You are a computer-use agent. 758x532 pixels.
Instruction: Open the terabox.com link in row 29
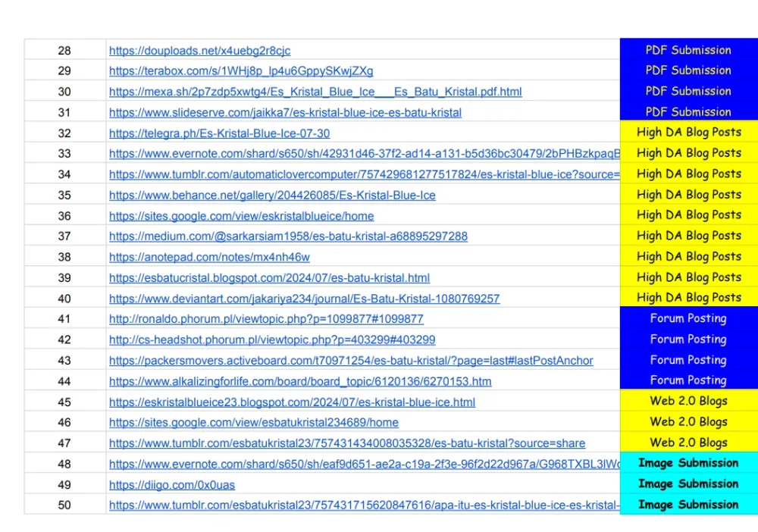click(241, 71)
